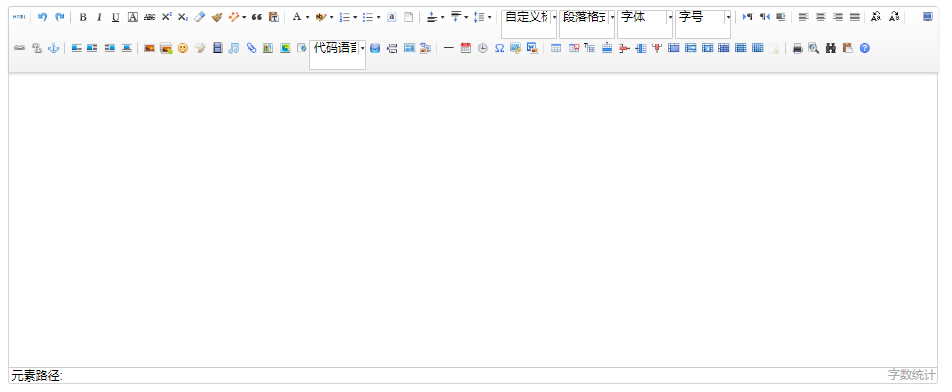
Task: Open the 代码语言 code language dropdown
Action: [338, 55]
